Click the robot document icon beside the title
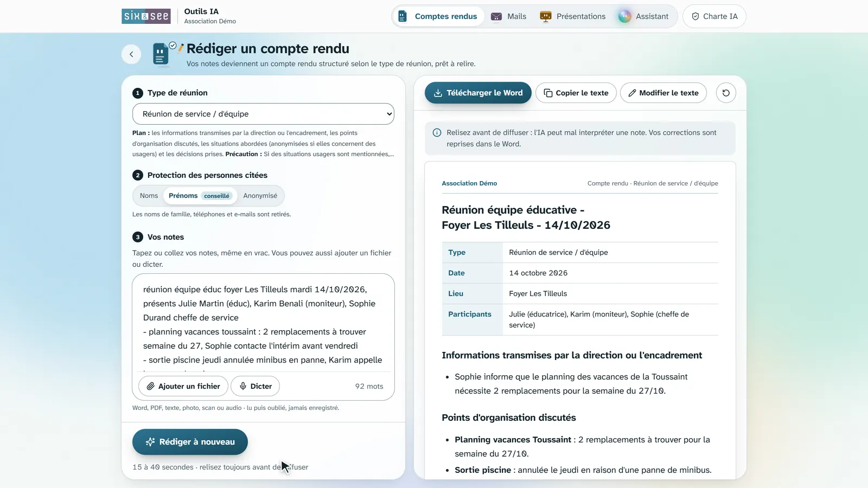This screenshot has width=868, height=488. click(161, 54)
